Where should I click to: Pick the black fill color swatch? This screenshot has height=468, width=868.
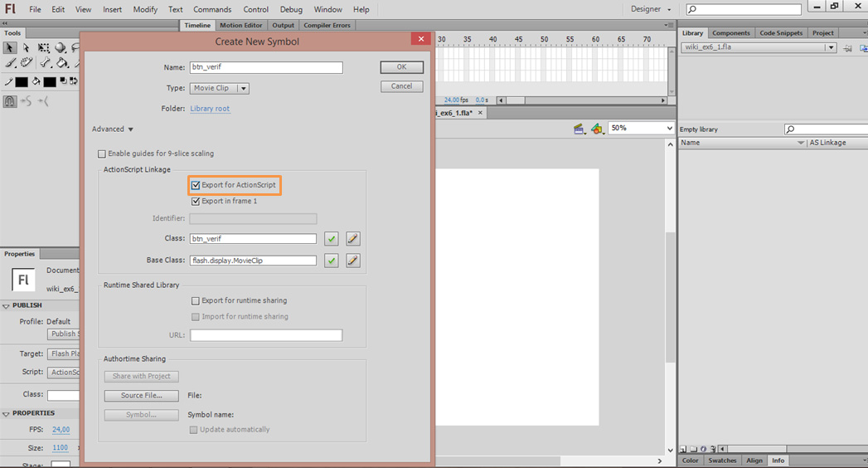[x=50, y=81]
